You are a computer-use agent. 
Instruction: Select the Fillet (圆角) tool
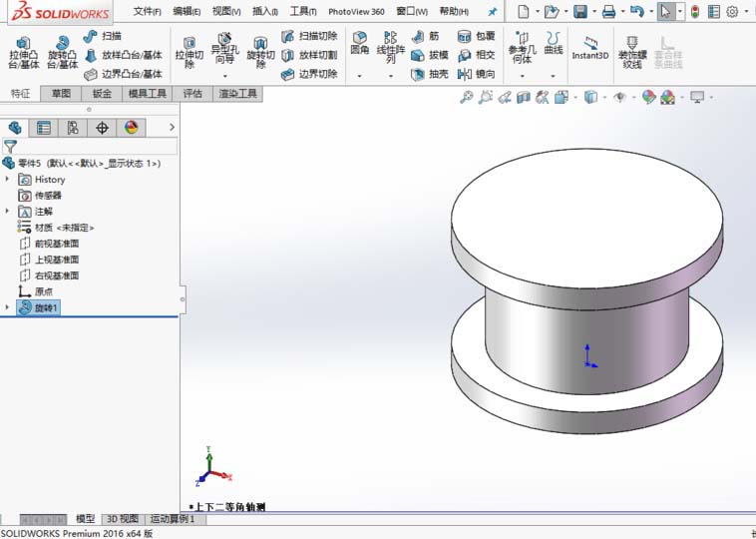pyautogui.click(x=360, y=43)
